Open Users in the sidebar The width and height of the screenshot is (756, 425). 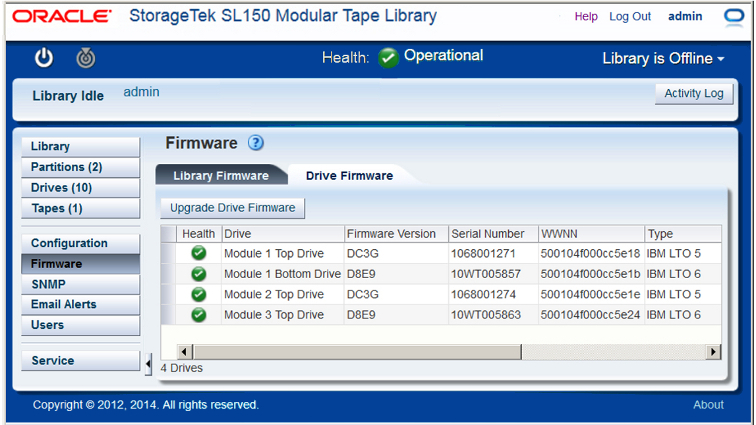pos(81,325)
